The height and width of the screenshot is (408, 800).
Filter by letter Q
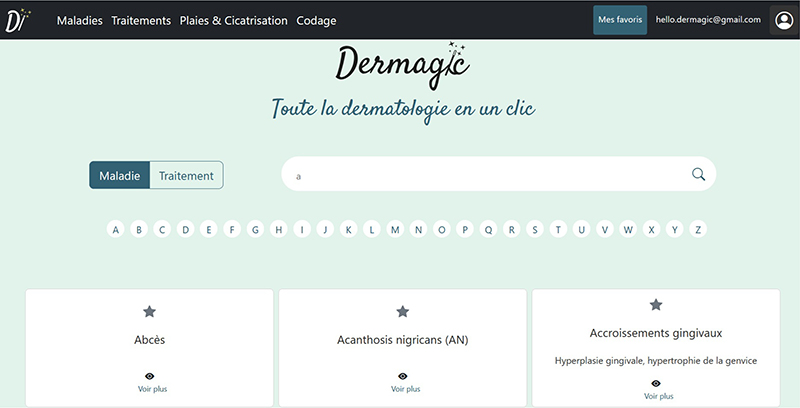488,230
